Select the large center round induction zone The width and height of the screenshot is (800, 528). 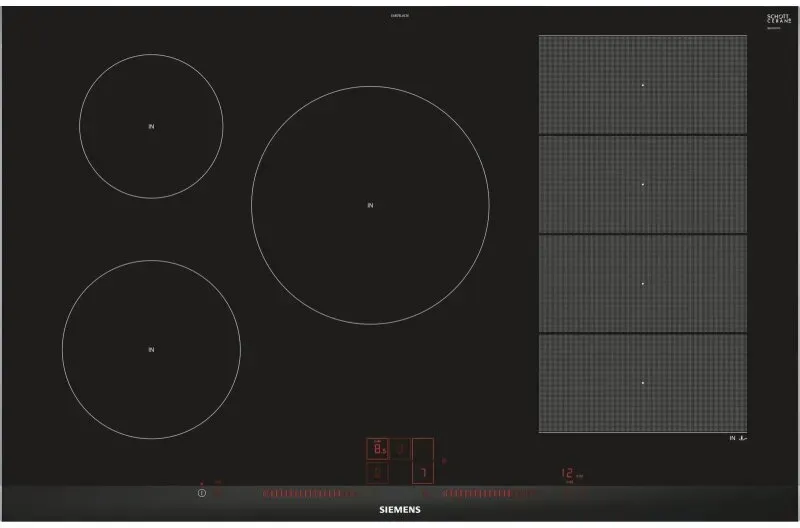pos(370,205)
